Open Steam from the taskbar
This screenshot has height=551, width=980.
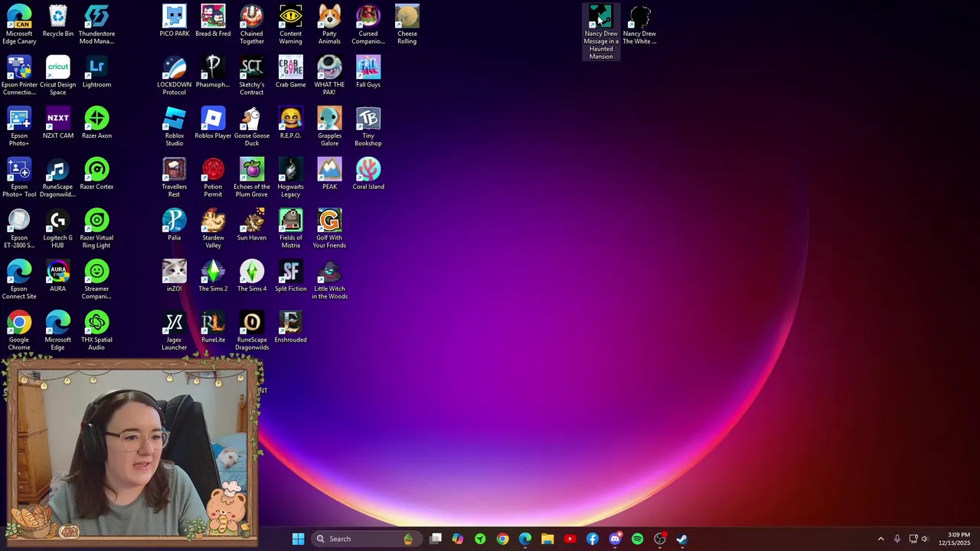coord(681,539)
